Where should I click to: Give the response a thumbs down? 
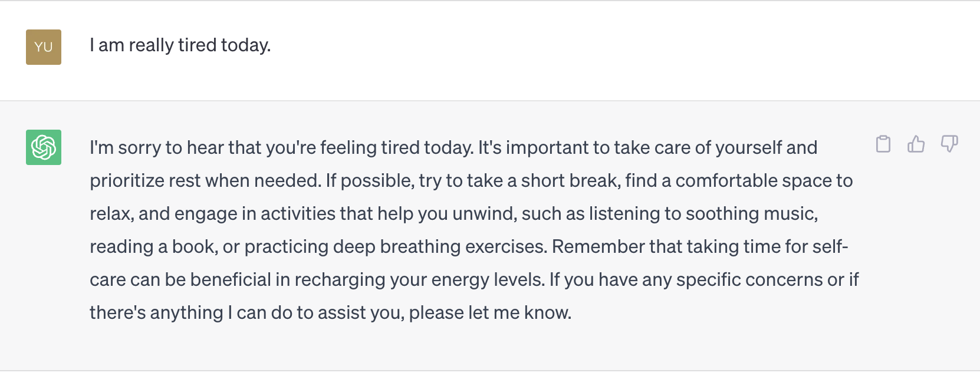point(949,144)
